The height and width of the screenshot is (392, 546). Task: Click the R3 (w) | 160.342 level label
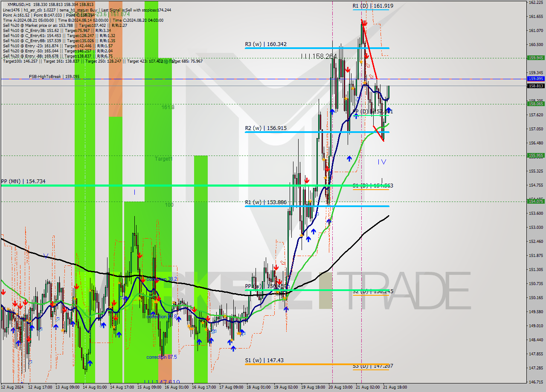coord(265,44)
